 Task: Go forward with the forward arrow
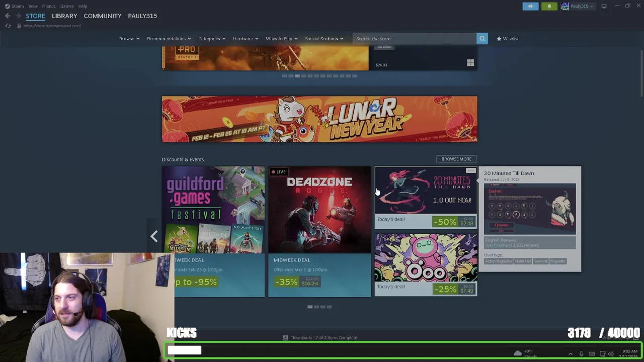(18, 16)
